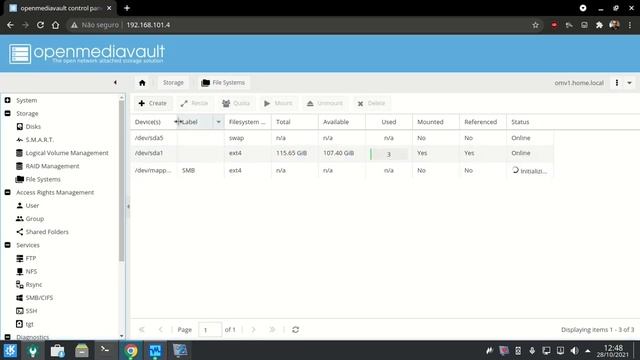
Task: Bookmark this page with the star
Action: click(536, 25)
